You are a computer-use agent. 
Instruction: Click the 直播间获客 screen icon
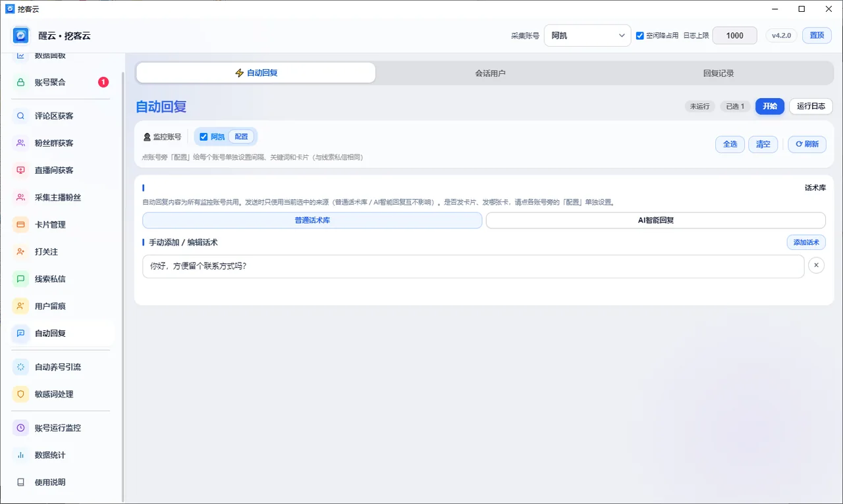point(20,170)
